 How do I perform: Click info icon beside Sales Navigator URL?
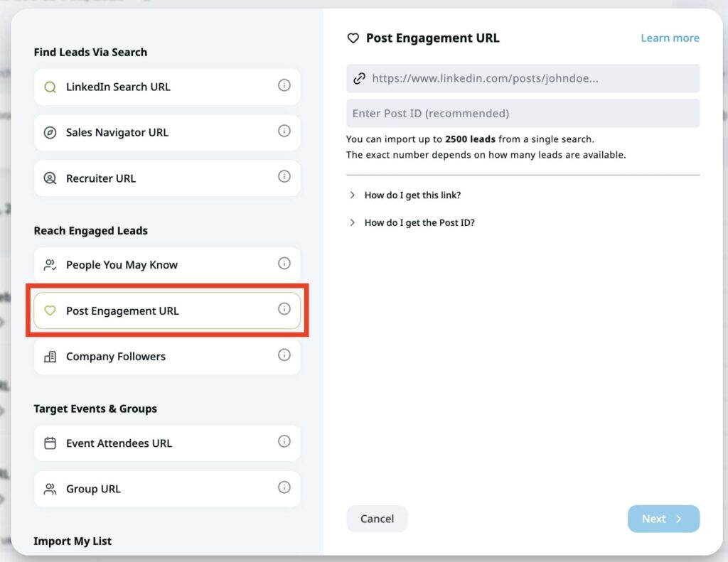coord(284,131)
